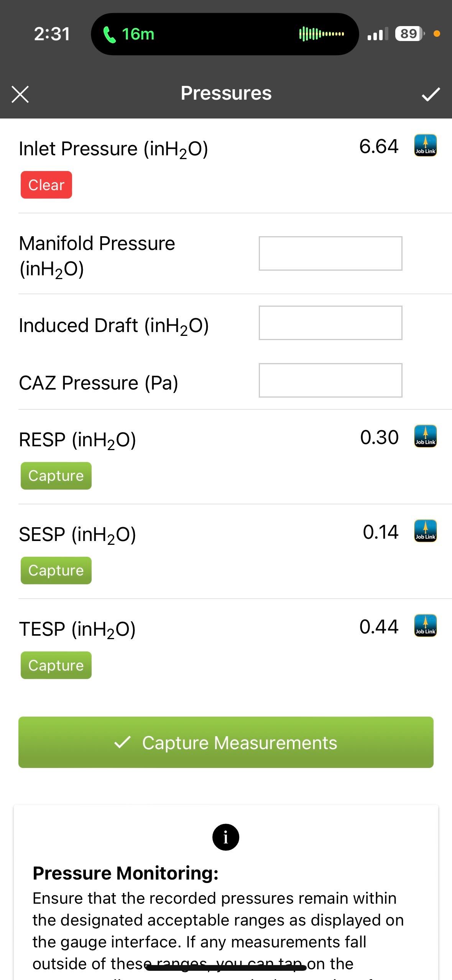Open the active call indicator pill
The height and width of the screenshot is (980, 452).
click(x=225, y=34)
